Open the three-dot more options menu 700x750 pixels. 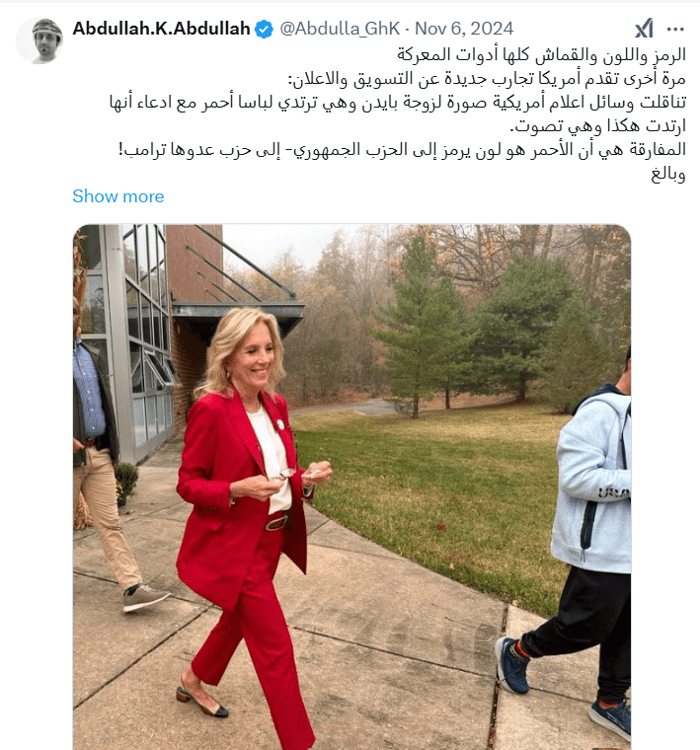675,30
